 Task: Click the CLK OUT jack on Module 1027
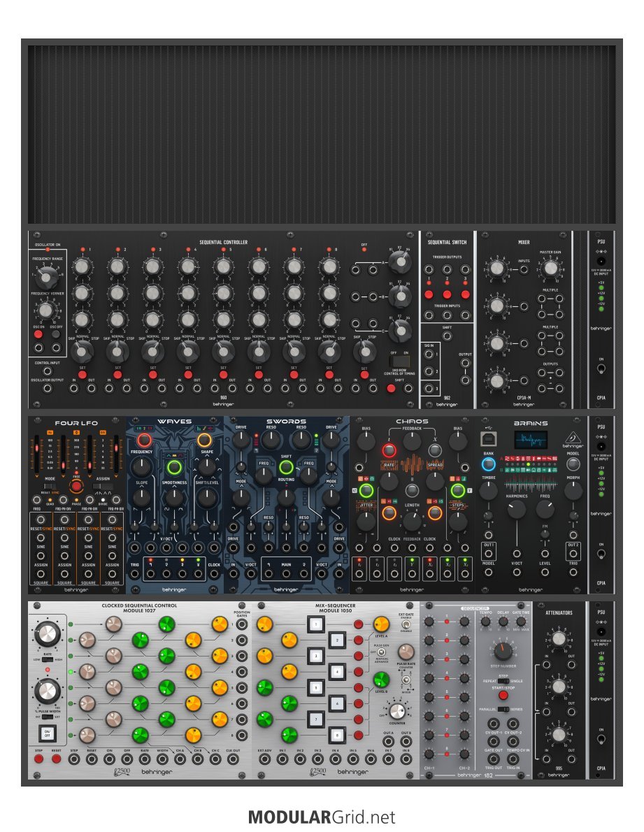[232, 759]
